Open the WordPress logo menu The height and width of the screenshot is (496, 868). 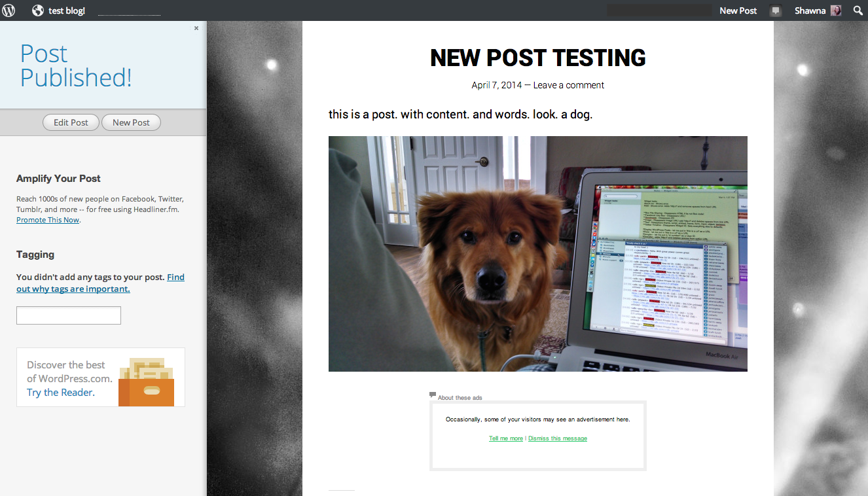(x=9, y=10)
